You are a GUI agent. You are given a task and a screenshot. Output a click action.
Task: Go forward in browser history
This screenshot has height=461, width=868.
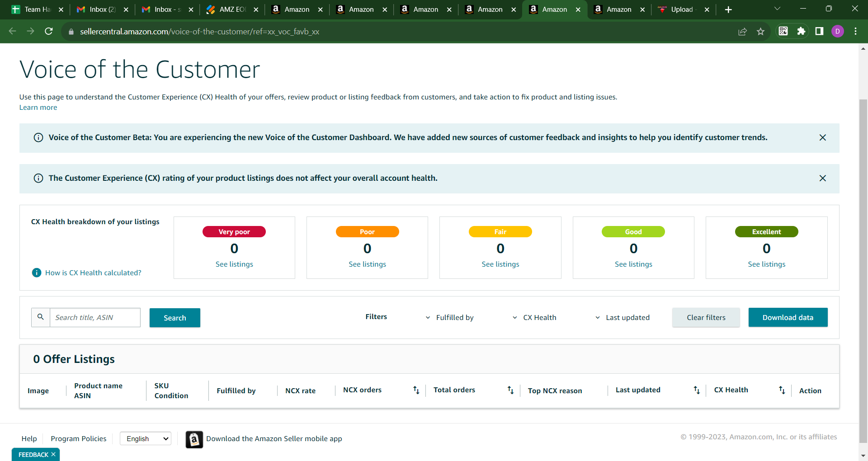point(30,31)
